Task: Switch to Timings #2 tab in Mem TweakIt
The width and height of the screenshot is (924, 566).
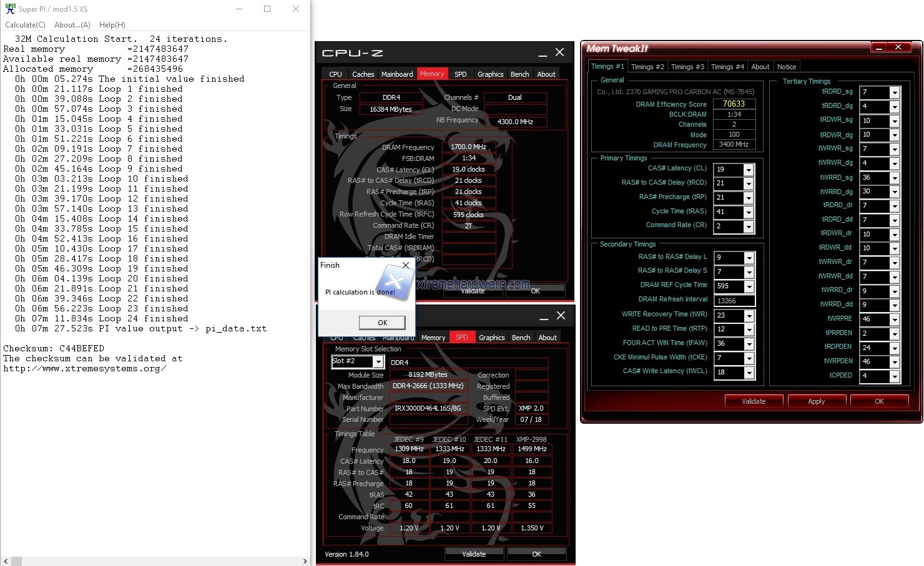Action: (x=647, y=67)
